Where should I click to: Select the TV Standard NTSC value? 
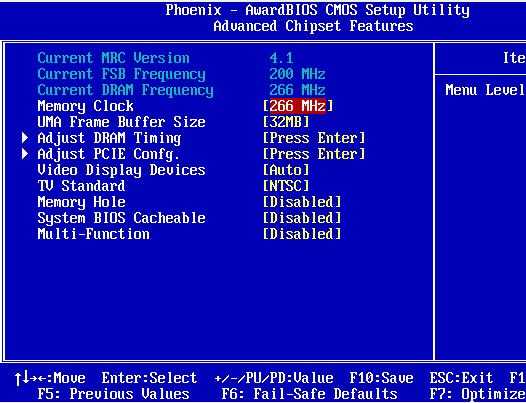pos(286,186)
